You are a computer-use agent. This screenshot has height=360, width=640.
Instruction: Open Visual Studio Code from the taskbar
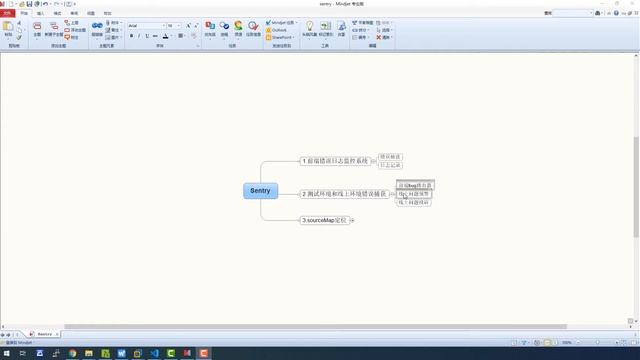[154, 353]
